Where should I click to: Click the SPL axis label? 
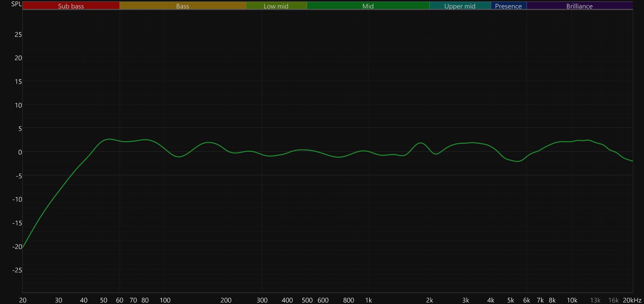point(16,4)
